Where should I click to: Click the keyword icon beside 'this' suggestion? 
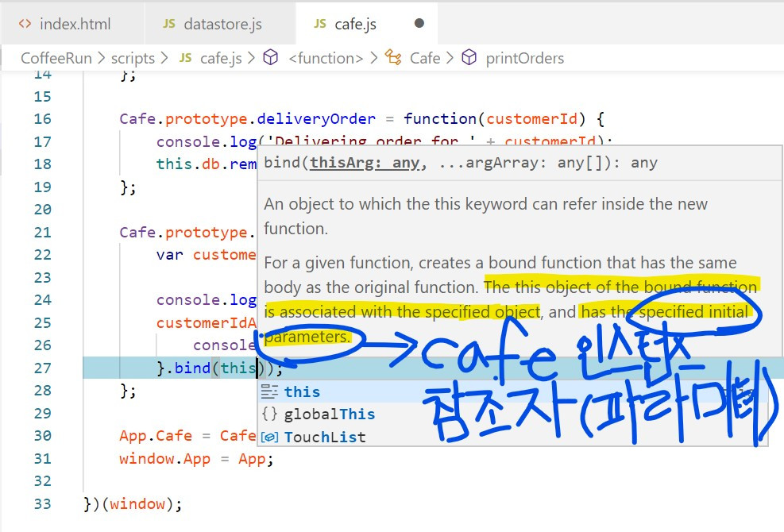tap(269, 391)
